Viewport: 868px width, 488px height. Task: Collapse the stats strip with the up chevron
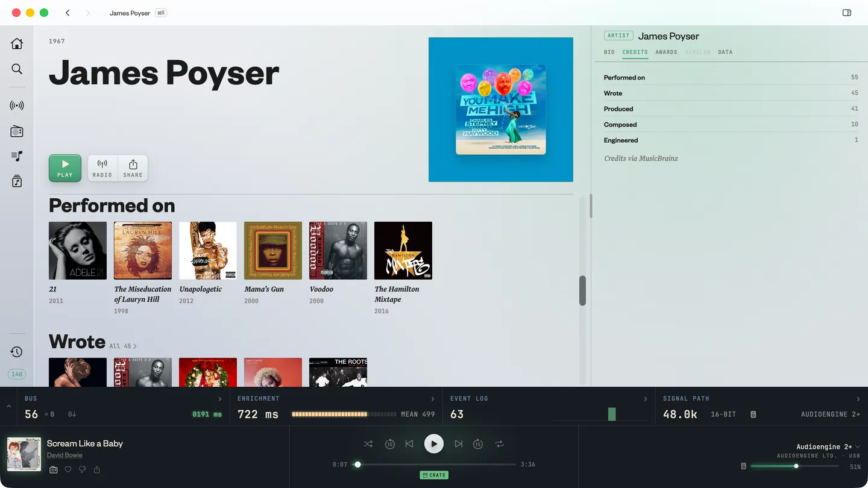[8, 407]
